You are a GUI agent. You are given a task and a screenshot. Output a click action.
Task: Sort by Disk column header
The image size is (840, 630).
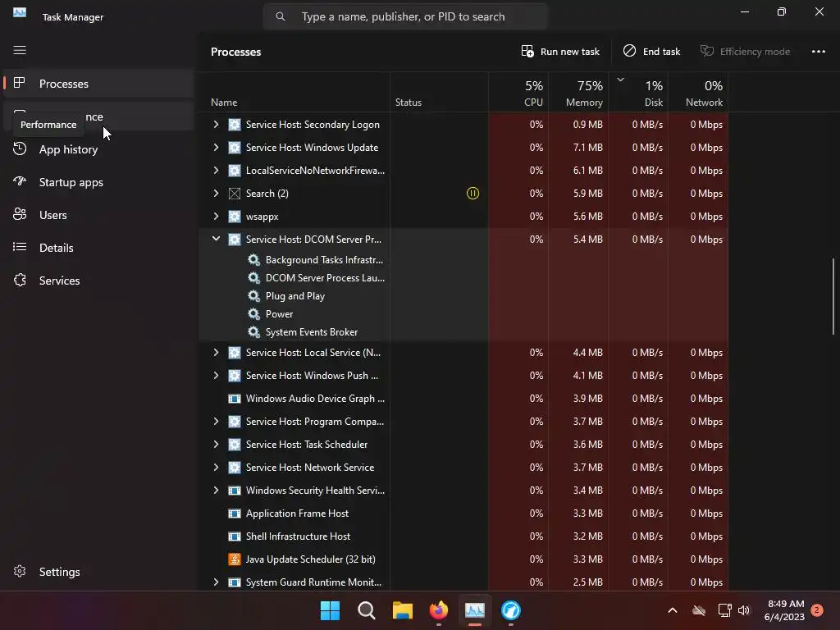[x=638, y=94]
